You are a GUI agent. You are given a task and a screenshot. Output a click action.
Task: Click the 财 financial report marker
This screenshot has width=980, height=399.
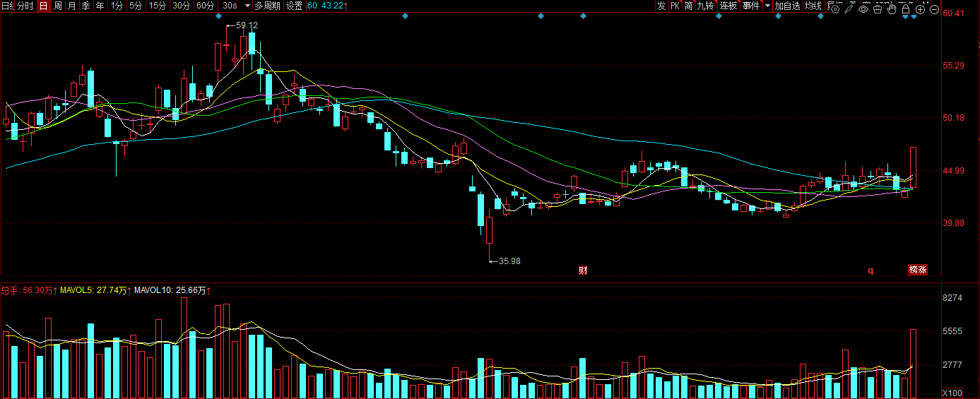click(584, 270)
